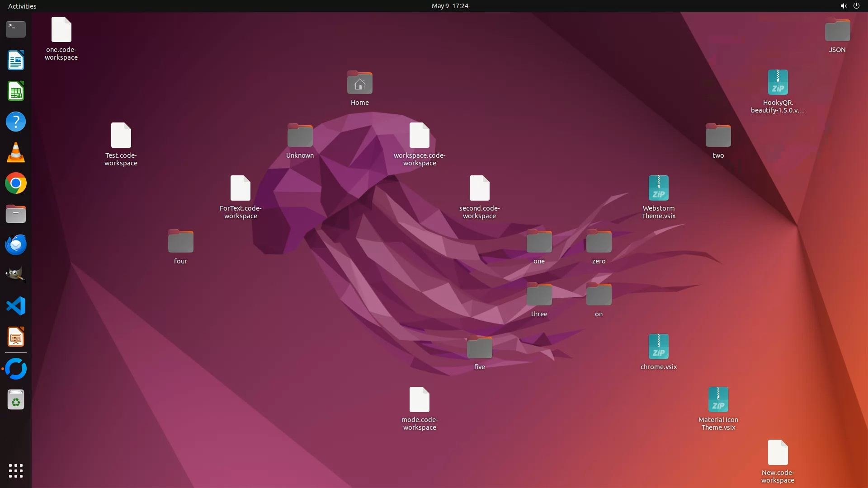This screenshot has height=488, width=868.
Task: Launch Google Chrome from the dock
Action: coord(16,183)
